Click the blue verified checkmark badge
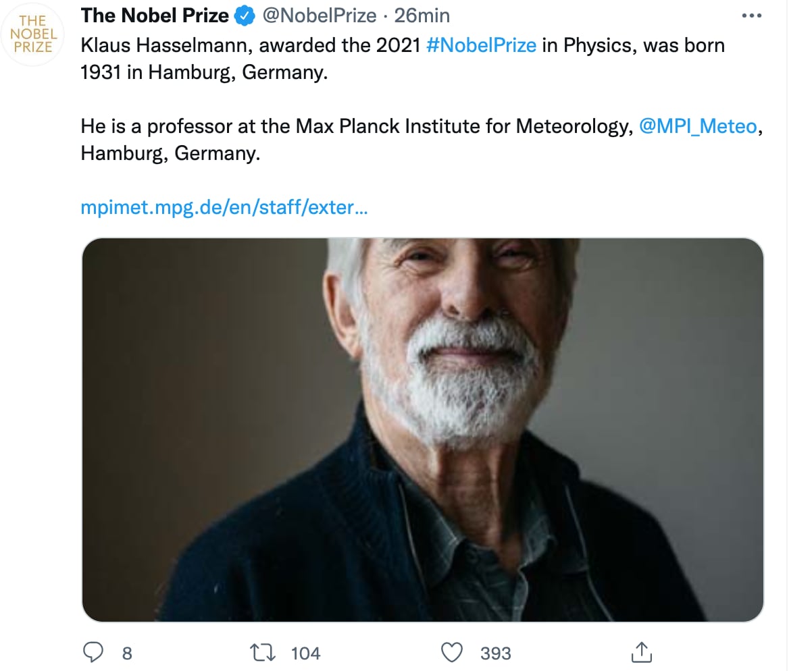Image resolution: width=812 pixels, height=671 pixels. (243, 15)
